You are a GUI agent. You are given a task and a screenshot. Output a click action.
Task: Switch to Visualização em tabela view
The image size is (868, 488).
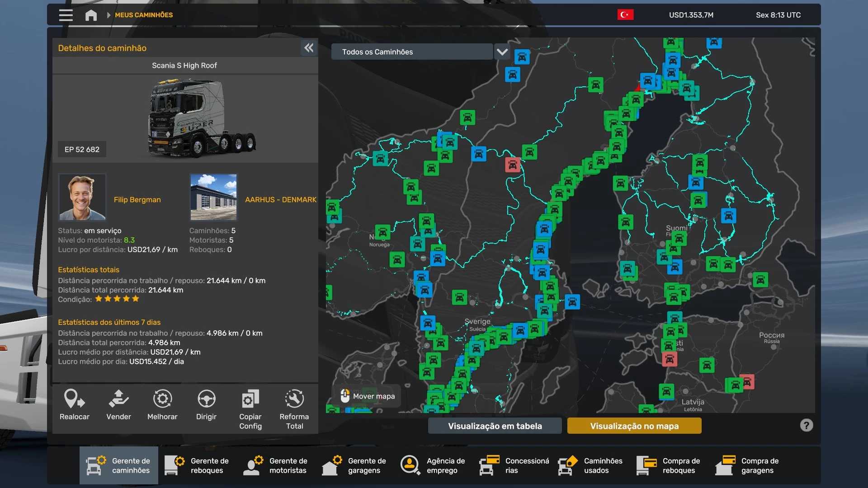[x=495, y=426]
